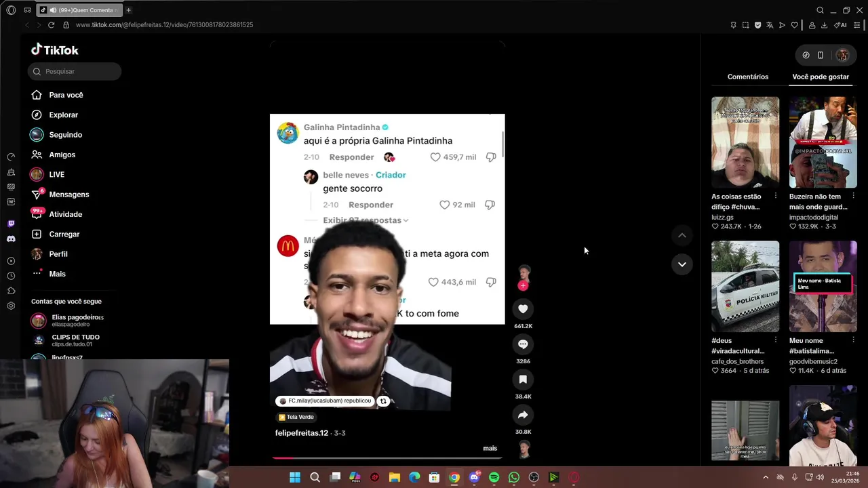
Task: Open the Para você feed
Action: coord(58,96)
